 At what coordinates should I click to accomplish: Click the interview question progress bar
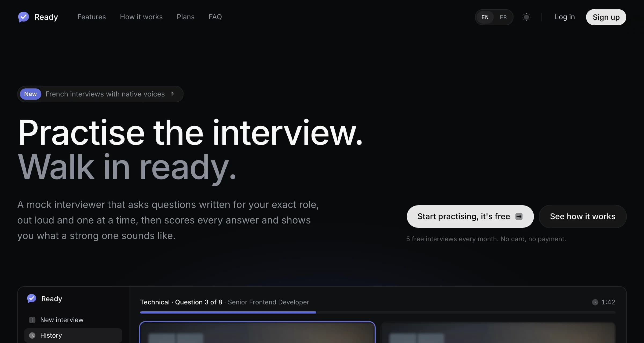(378, 312)
